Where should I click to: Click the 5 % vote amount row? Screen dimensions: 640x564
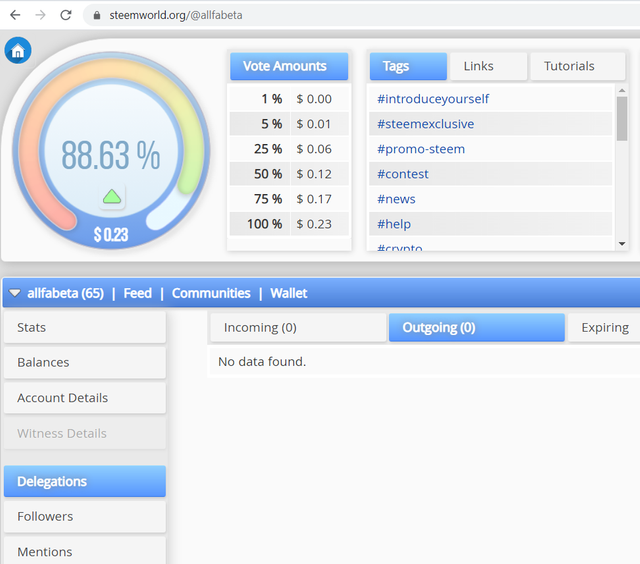point(289,124)
